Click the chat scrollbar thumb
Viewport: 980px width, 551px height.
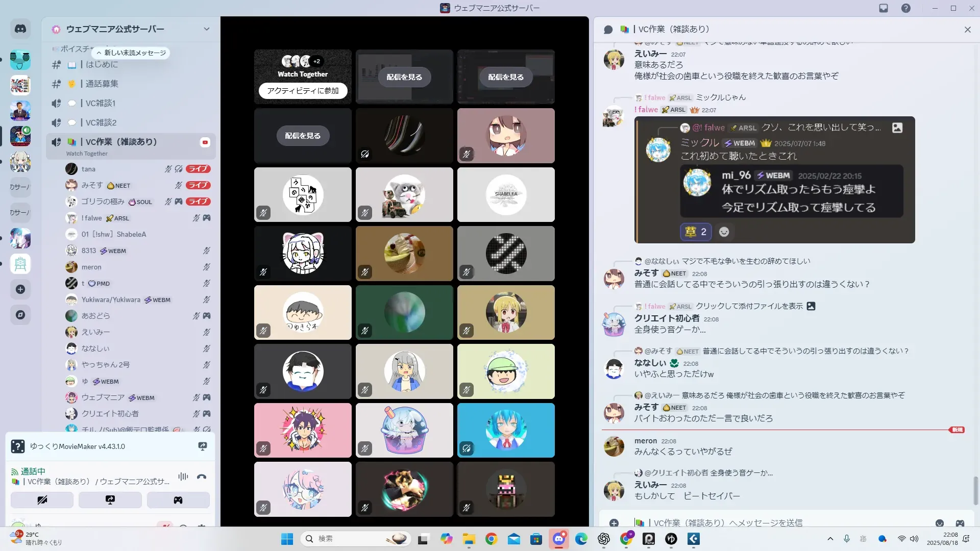(975, 490)
